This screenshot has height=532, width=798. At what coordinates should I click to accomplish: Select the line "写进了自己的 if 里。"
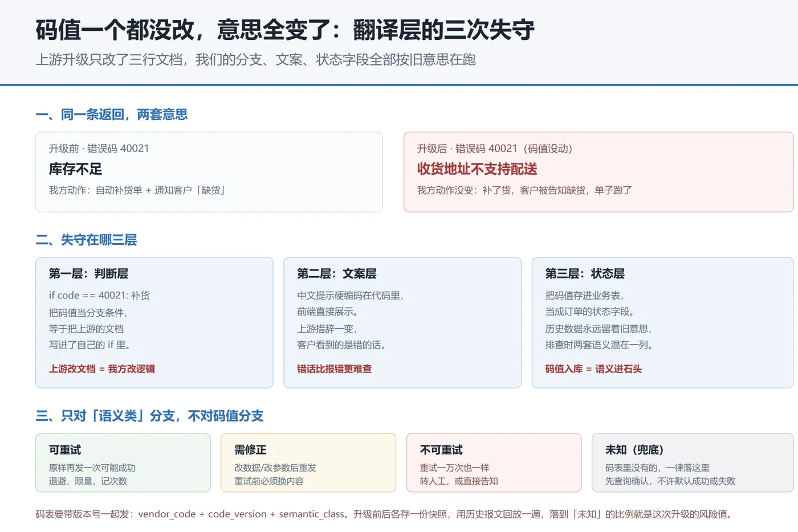(91, 345)
